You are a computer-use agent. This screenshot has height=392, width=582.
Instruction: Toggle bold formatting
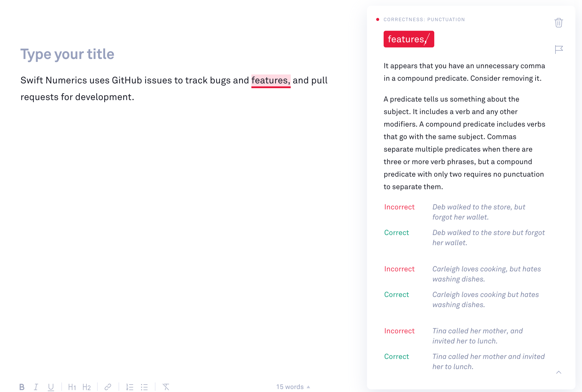21,387
